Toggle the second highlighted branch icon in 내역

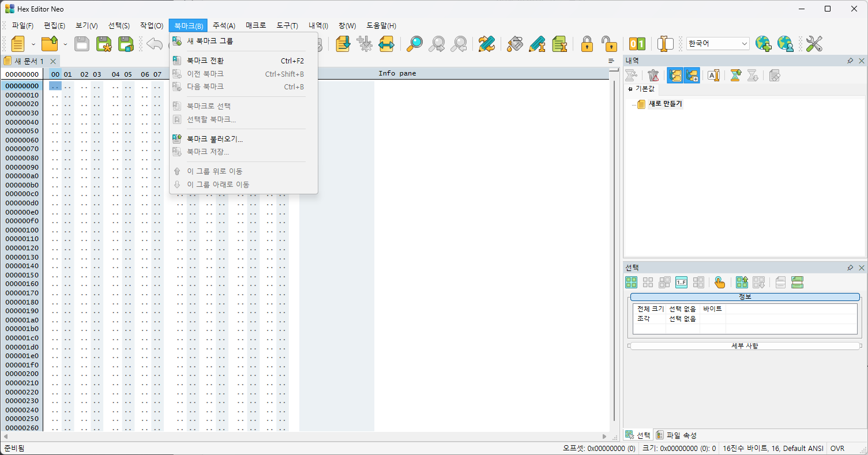[692, 75]
